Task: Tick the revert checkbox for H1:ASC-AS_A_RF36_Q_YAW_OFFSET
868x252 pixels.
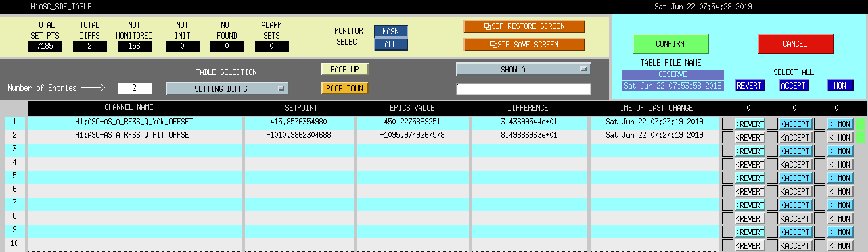Action: coord(727,124)
